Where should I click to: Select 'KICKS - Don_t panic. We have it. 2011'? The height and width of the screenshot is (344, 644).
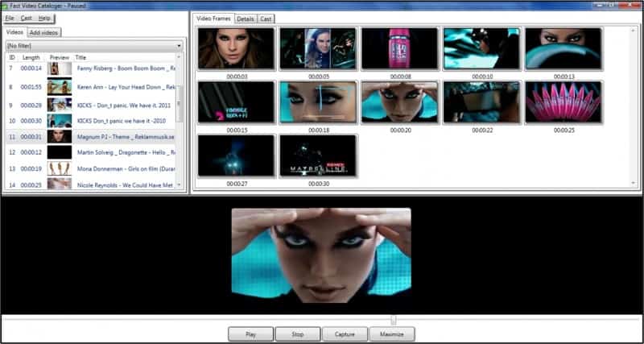(90, 106)
